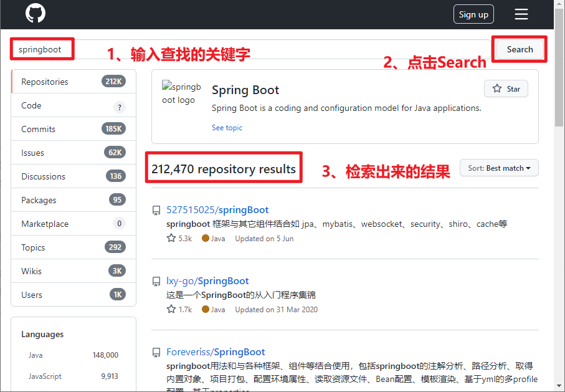Select the Repositories filter

tap(74, 82)
